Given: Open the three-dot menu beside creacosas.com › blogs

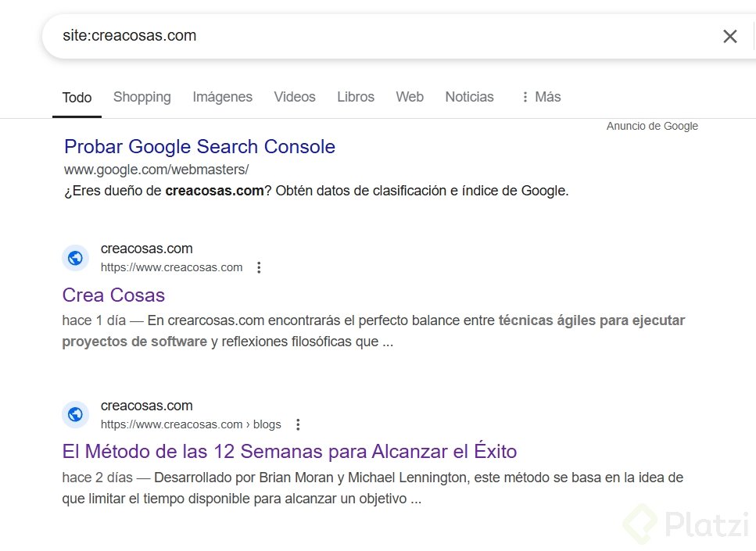Looking at the screenshot, I should pyautogui.click(x=298, y=424).
